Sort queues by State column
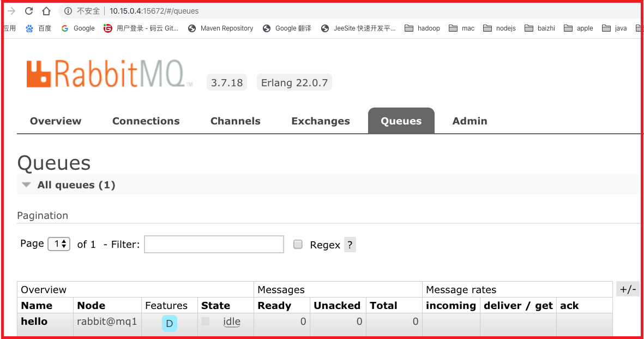This screenshot has height=339, width=644. [215, 305]
